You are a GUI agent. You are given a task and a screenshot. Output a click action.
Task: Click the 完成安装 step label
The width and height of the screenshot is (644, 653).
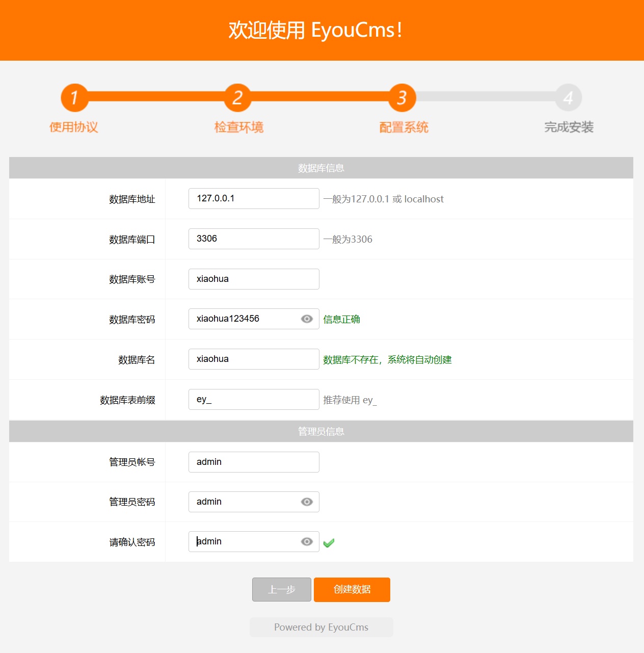[569, 127]
